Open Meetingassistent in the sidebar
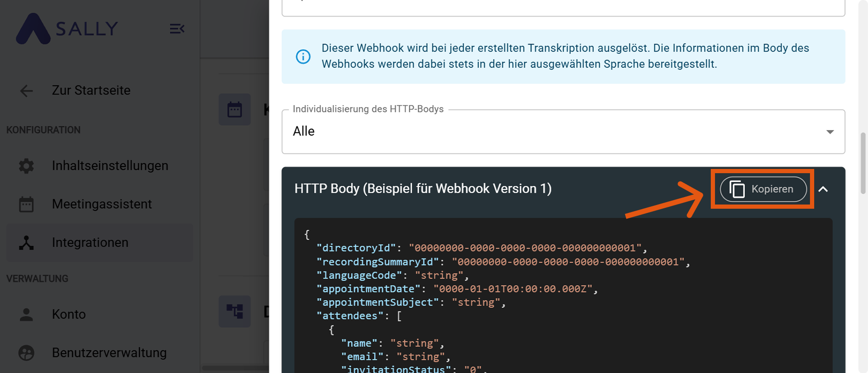This screenshot has width=868, height=373. pyautogui.click(x=102, y=204)
